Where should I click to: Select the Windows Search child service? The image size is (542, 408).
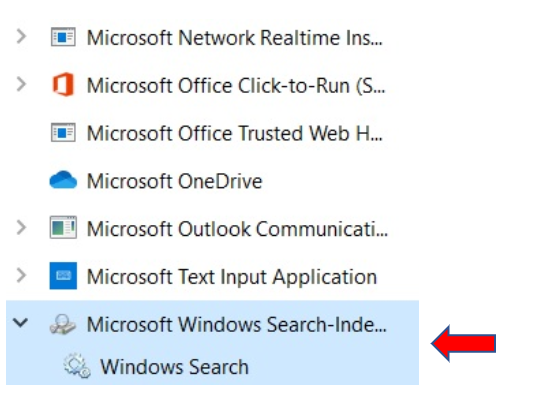174,367
